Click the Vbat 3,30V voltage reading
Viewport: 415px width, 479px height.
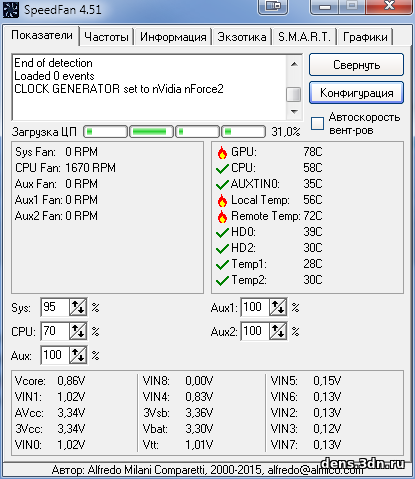(178, 429)
